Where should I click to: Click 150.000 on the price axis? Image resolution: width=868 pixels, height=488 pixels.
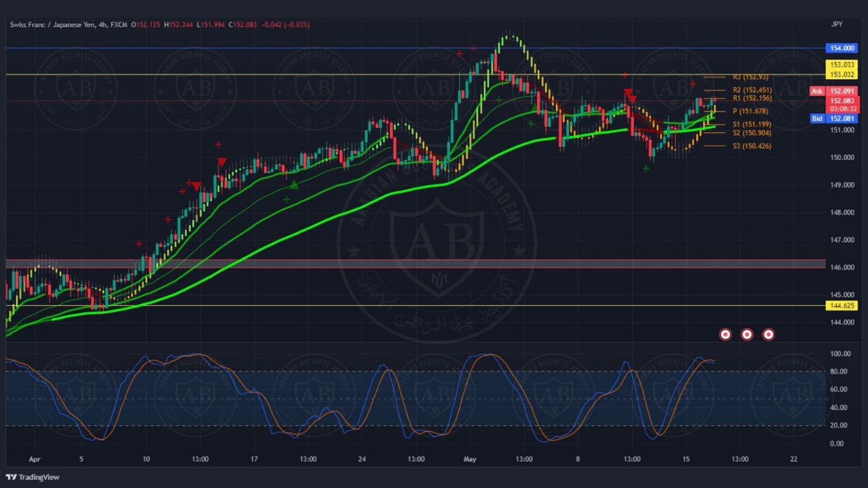(x=842, y=157)
